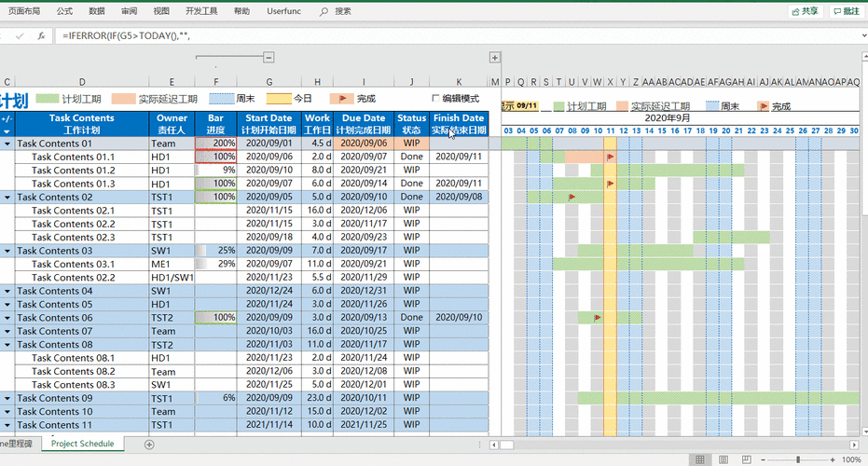Expand column group with plus button
The height and width of the screenshot is (466, 868).
pos(494,58)
